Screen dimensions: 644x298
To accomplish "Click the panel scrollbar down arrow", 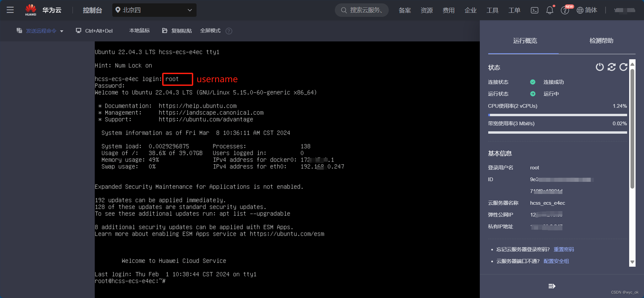I will [x=633, y=262].
